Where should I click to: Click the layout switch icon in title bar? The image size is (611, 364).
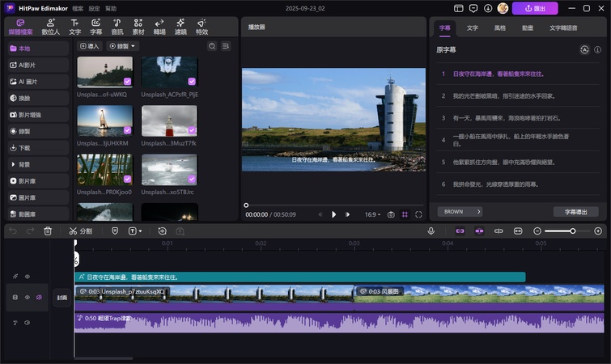(459, 8)
